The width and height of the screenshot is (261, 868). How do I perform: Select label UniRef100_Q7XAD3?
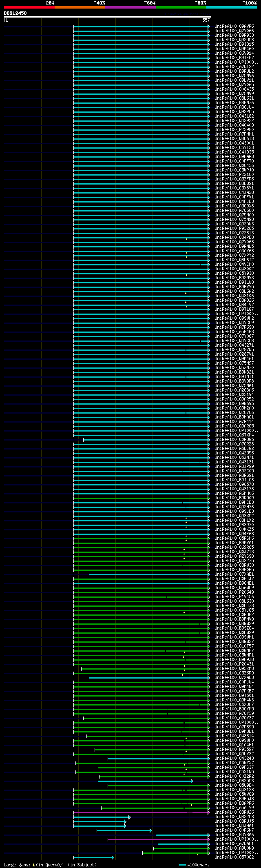(234, 677)
